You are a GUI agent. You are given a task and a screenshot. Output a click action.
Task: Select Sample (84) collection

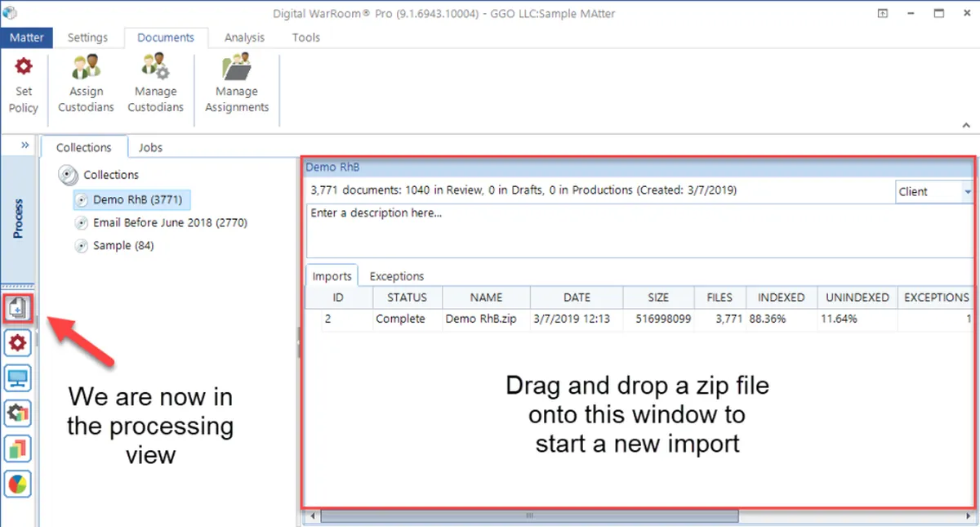(123, 246)
